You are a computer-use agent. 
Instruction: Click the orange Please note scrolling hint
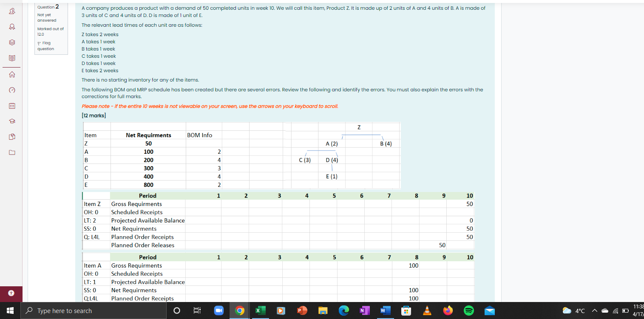point(210,106)
